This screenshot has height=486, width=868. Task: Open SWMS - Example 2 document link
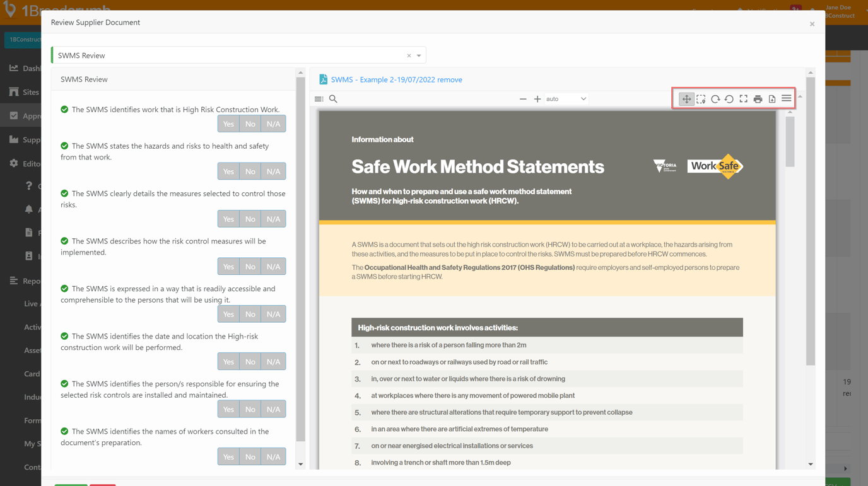[396, 79]
